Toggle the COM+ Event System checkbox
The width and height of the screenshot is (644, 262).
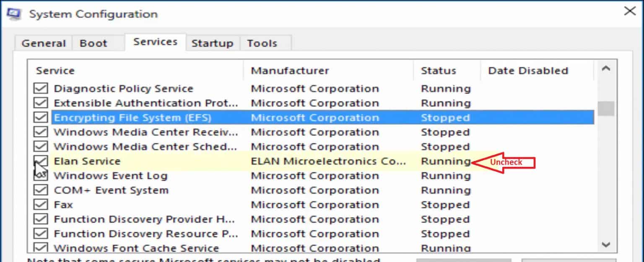[x=40, y=190]
